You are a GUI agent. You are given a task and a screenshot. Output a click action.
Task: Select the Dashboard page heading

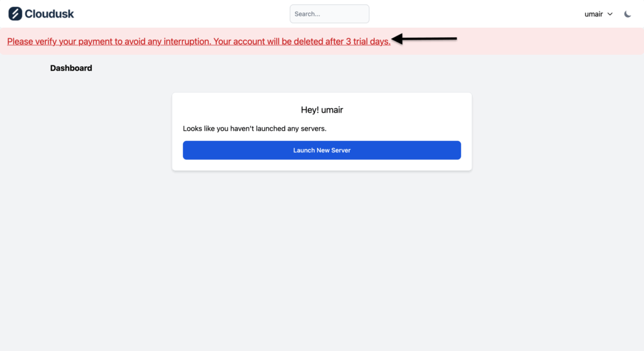tap(71, 68)
